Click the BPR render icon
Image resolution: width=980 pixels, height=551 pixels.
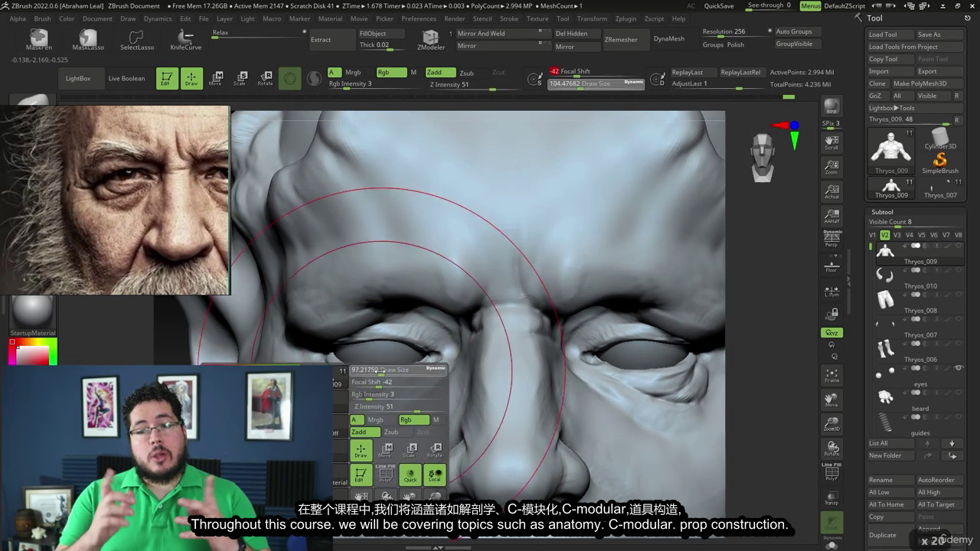[x=831, y=107]
